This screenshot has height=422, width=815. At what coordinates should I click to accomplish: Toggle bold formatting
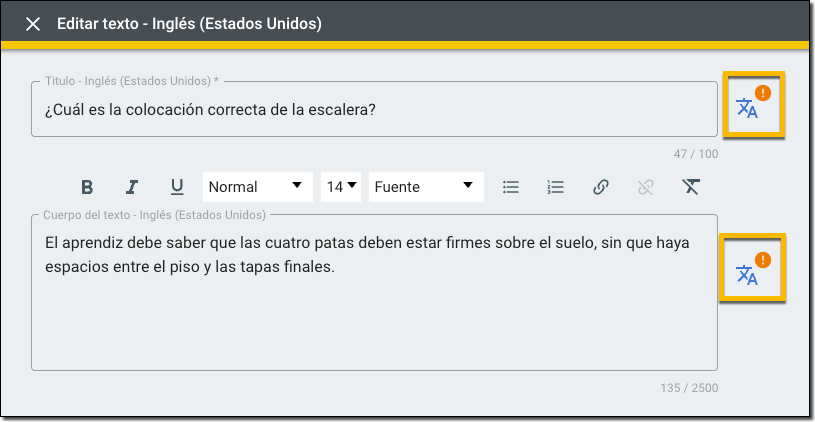point(87,187)
